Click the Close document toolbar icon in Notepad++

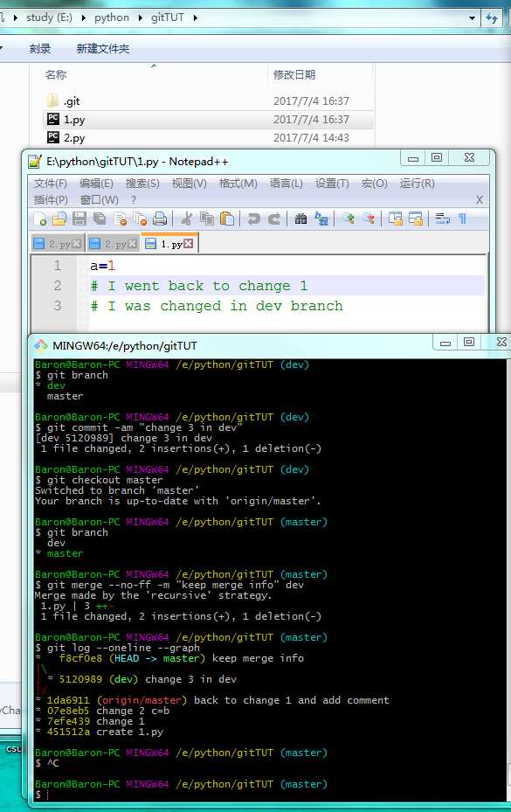pyautogui.click(x=121, y=219)
